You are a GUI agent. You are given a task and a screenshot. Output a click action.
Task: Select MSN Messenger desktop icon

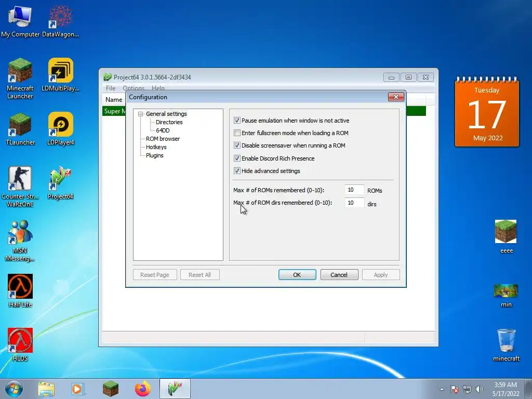click(x=20, y=241)
